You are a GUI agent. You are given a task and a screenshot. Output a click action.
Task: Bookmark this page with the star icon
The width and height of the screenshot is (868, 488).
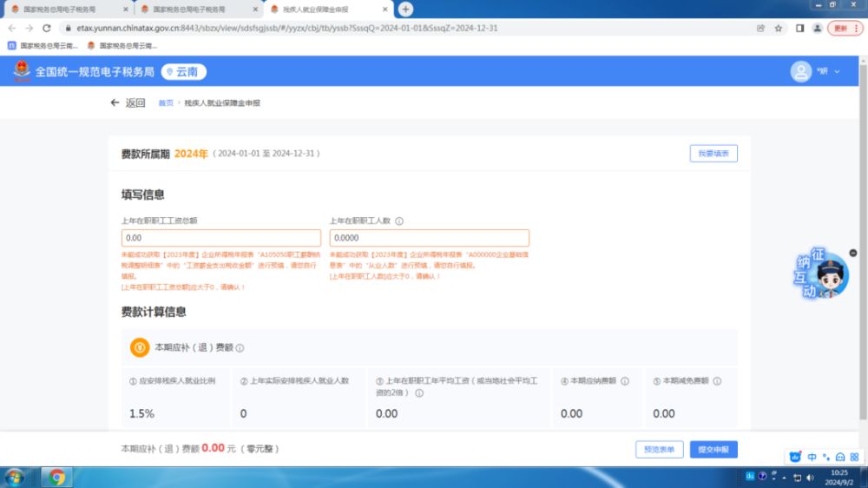pyautogui.click(x=779, y=28)
